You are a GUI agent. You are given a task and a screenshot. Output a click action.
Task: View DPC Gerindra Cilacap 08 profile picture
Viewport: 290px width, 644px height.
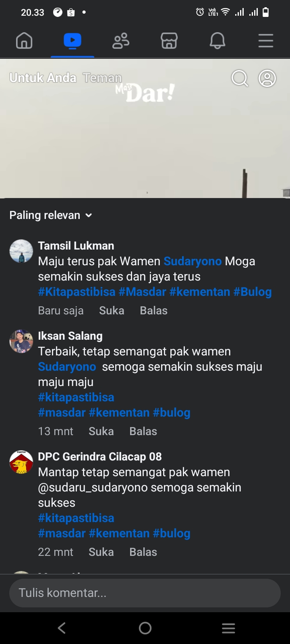coord(21,462)
